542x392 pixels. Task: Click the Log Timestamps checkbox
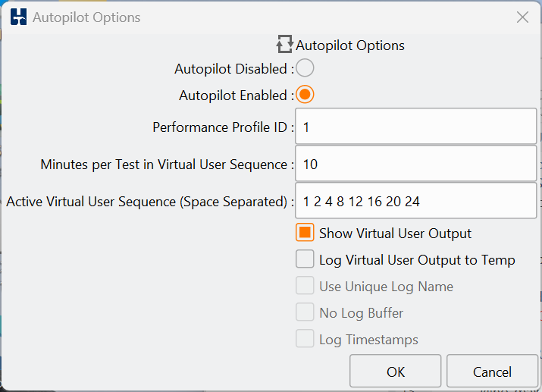[305, 339]
